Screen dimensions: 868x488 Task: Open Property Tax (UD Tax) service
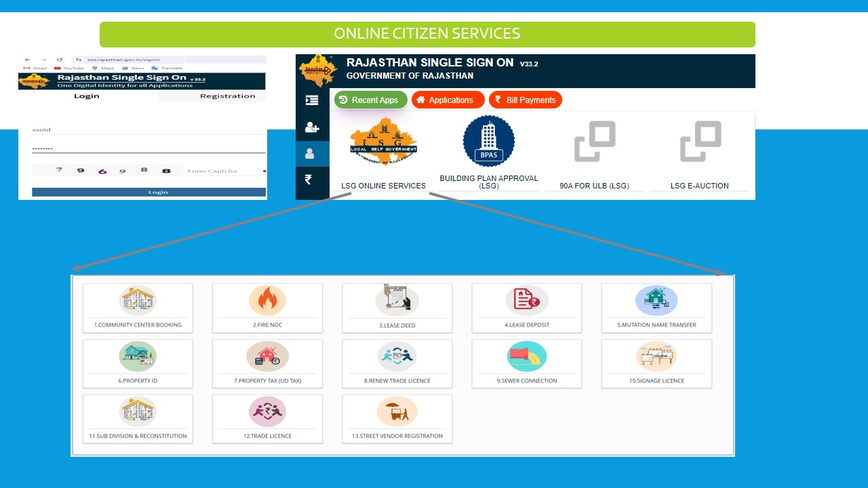tap(267, 364)
